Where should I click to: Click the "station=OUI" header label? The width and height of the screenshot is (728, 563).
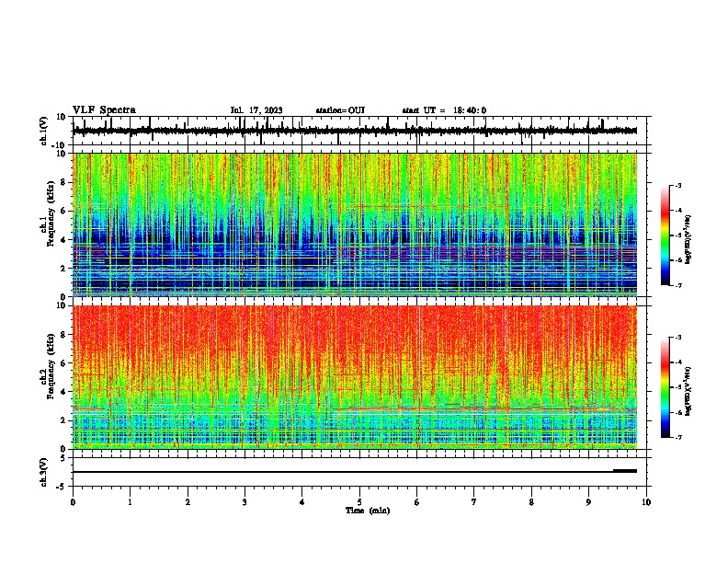[340, 110]
